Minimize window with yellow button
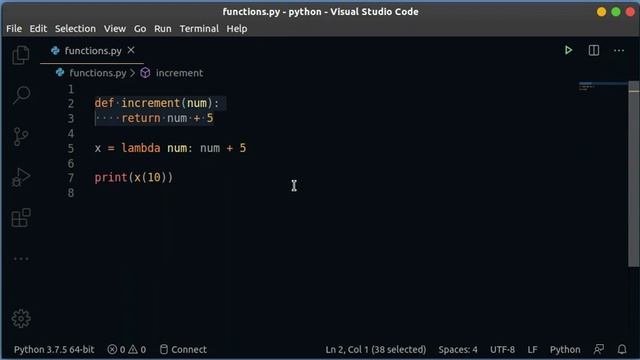This screenshot has width=640, height=360. point(601,12)
